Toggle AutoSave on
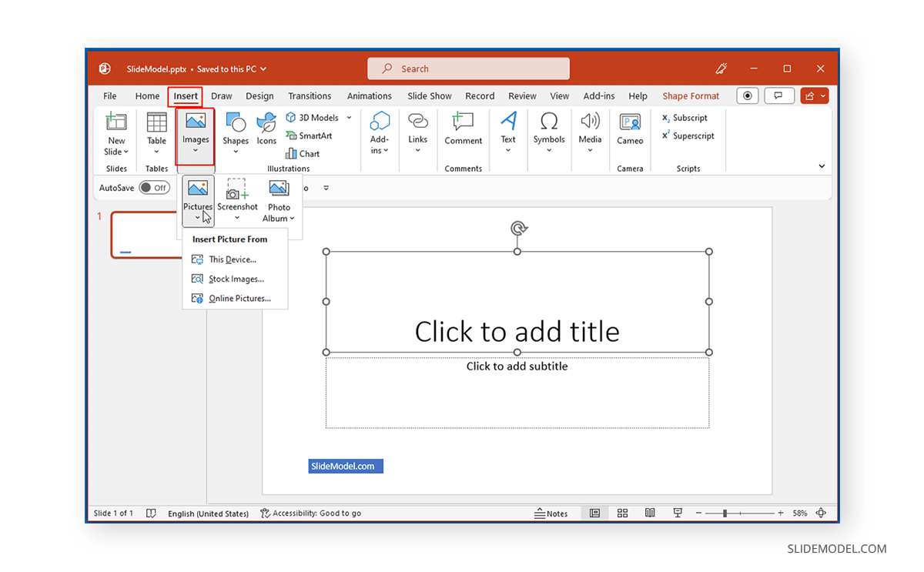The width and height of the screenshot is (924, 572). (155, 187)
